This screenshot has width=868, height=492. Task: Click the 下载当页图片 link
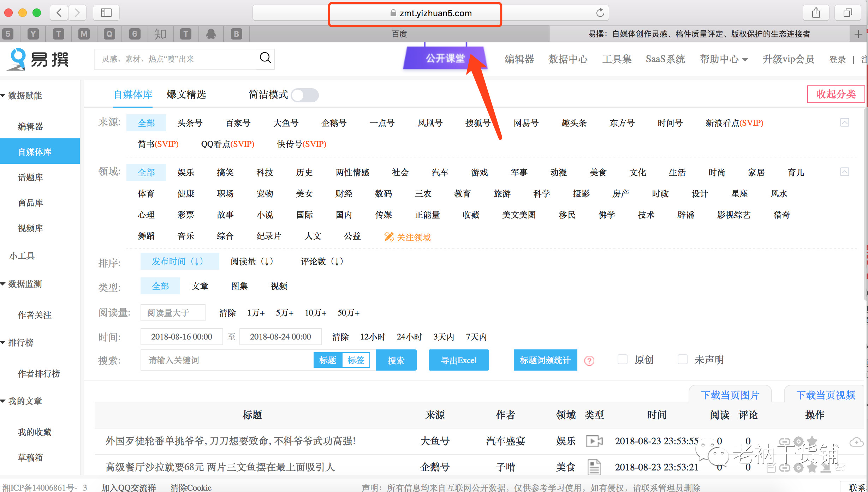730,395
